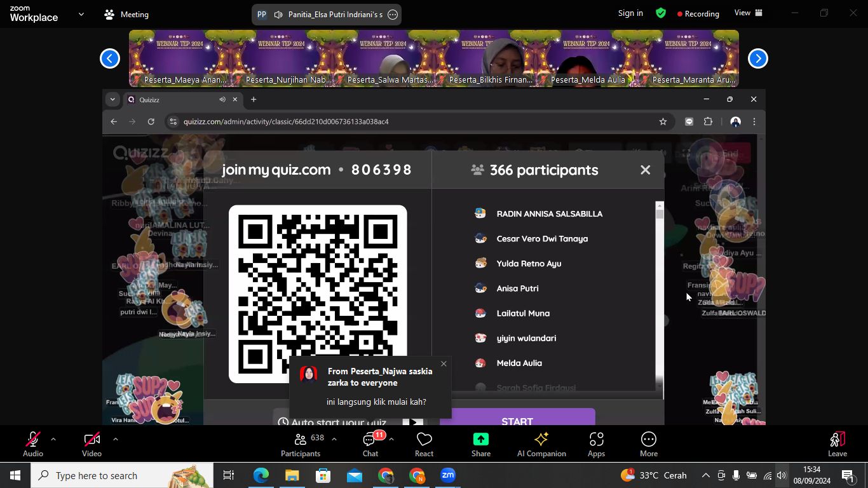
Task: Click the Sign in link
Action: [x=630, y=13]
